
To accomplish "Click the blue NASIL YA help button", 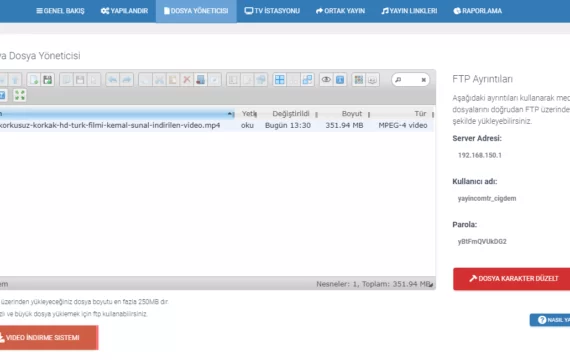I will (x=550, y=320).
